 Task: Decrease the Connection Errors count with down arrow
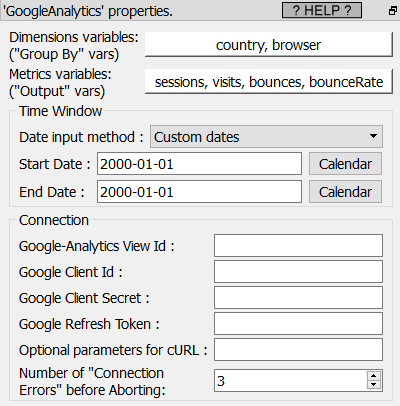point(374,385)
